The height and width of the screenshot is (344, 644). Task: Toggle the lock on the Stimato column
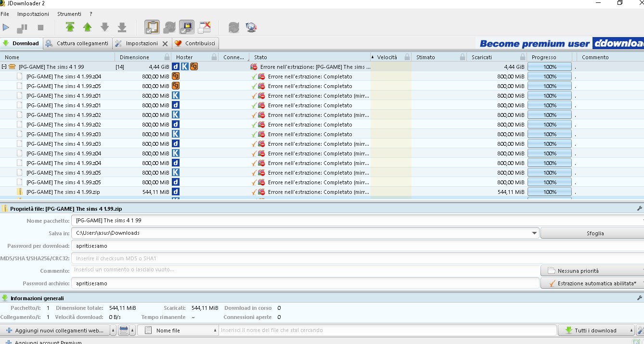[x=463, y=57]
